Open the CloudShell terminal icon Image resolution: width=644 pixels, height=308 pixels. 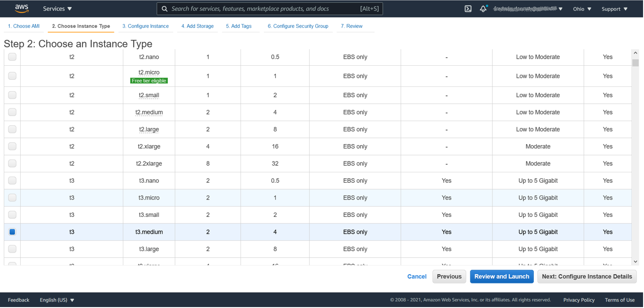[468, 9]
